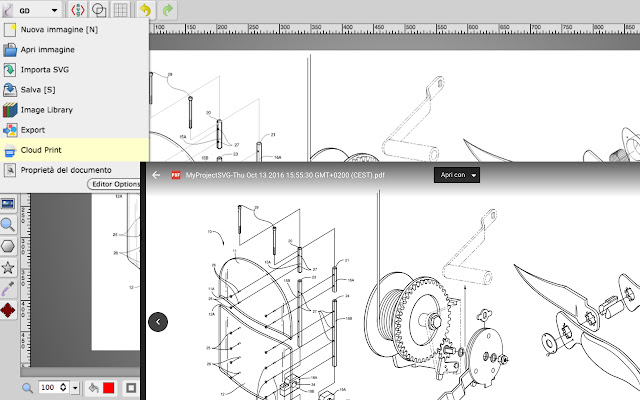Click the fill paint bucket icon
The height and width of the screenshot is (400, 640).
[x=93, y=388]
